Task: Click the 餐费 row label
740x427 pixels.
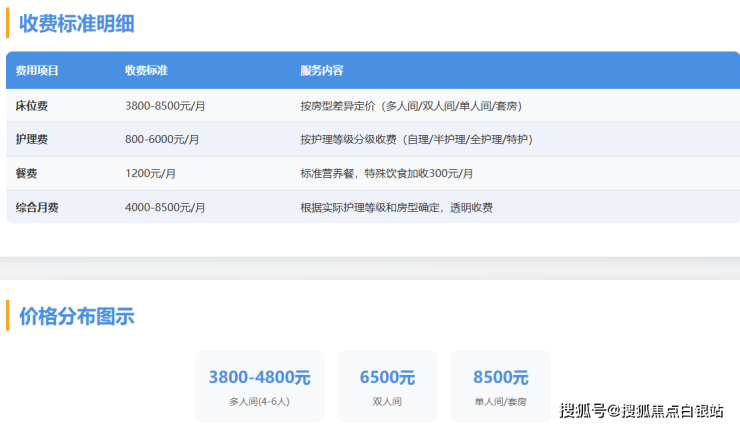Action: [x=26, y=173]
